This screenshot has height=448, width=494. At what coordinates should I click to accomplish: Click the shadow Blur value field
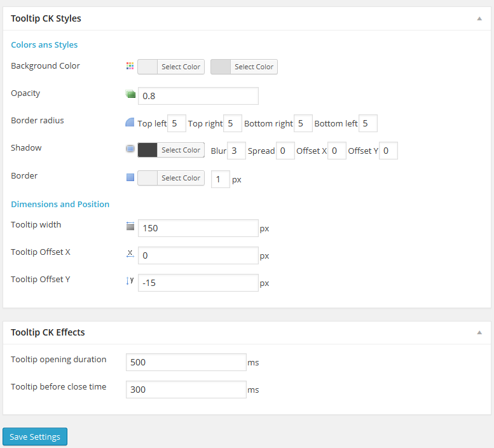[x=236, y=151]
